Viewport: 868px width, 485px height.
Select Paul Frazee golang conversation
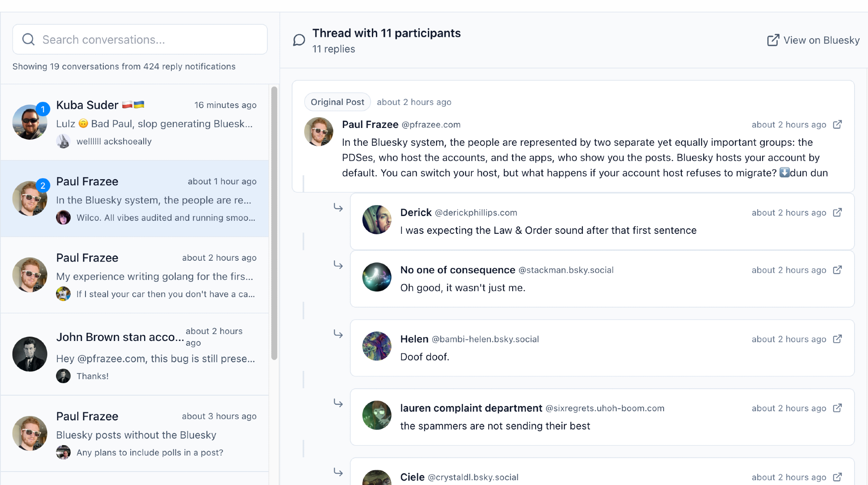135,275
